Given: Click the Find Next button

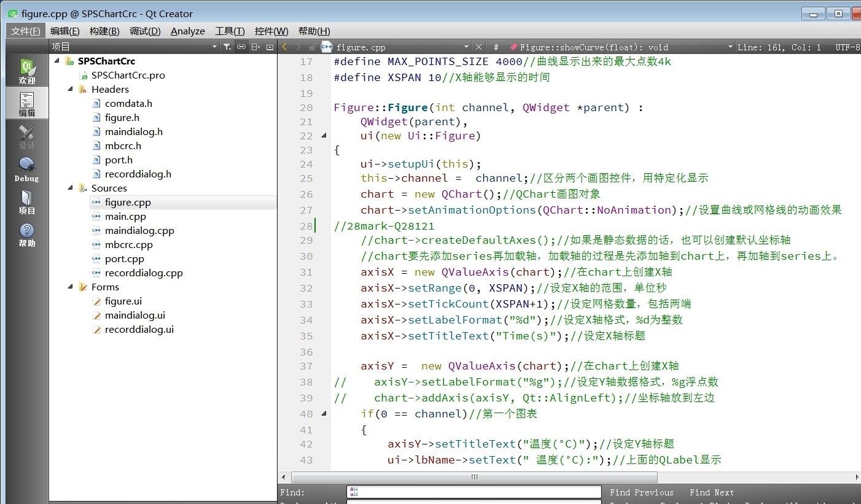Looking at the screenshot, I should pos(711,492).
